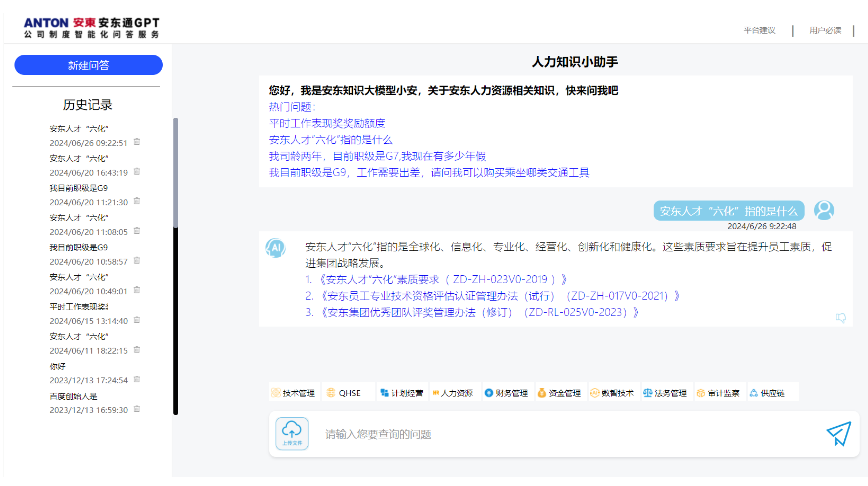Click the question input field
This screenshot has width=868, height=486.
point(569,434)
